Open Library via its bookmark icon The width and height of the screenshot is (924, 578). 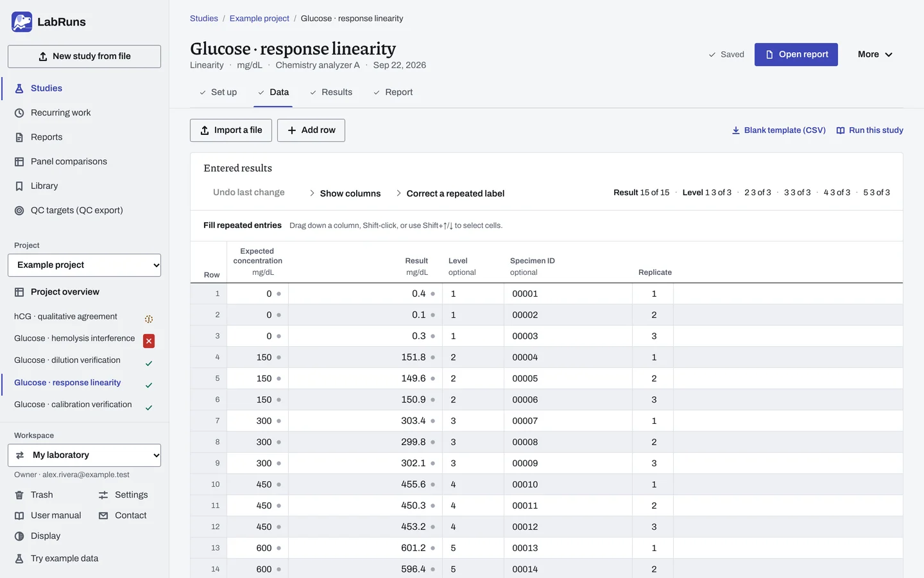click(x=19, y=186)
